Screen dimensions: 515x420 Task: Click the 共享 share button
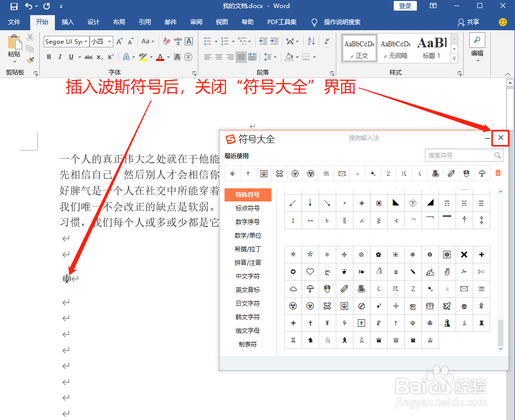point(469,22)
